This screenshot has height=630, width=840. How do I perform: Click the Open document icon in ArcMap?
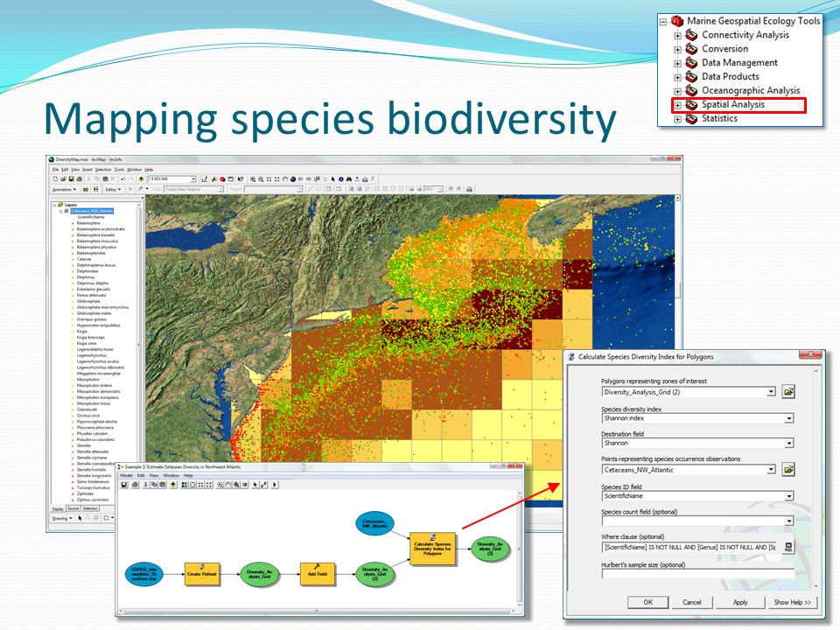[x=63, y=178]
